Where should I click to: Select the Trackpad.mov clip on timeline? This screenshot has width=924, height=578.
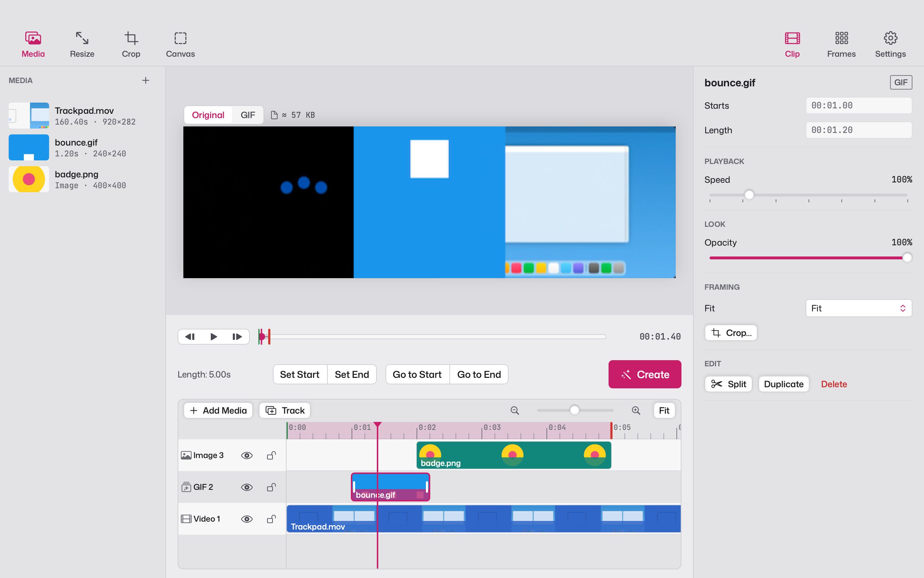coord(484,519)
